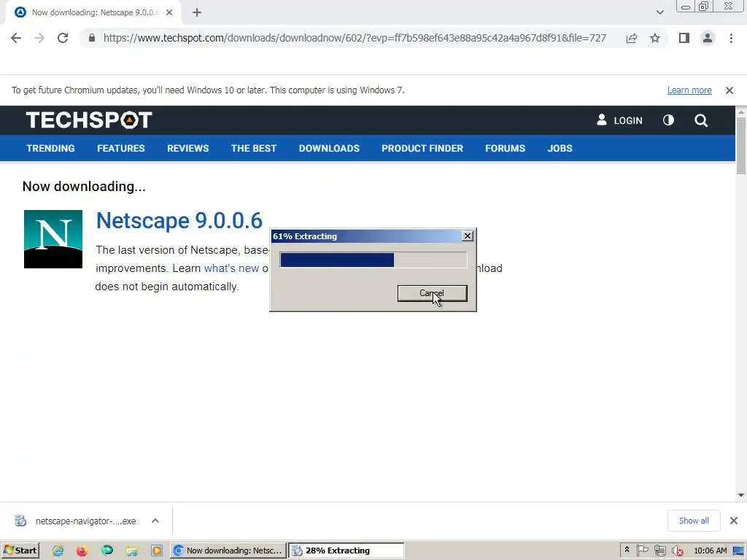Expand the download item options chevron

(155, 521)
